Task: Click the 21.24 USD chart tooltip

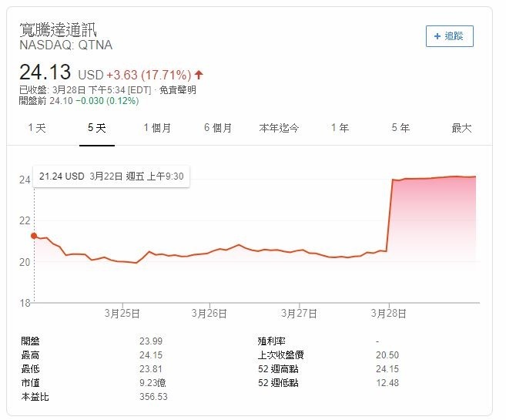Action: point(111,176)
